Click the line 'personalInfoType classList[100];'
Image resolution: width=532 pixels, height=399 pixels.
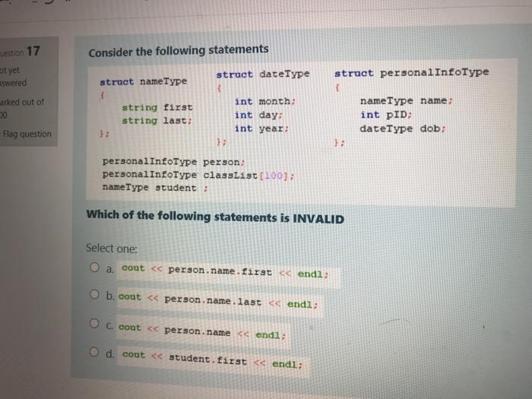click(198, 175)
